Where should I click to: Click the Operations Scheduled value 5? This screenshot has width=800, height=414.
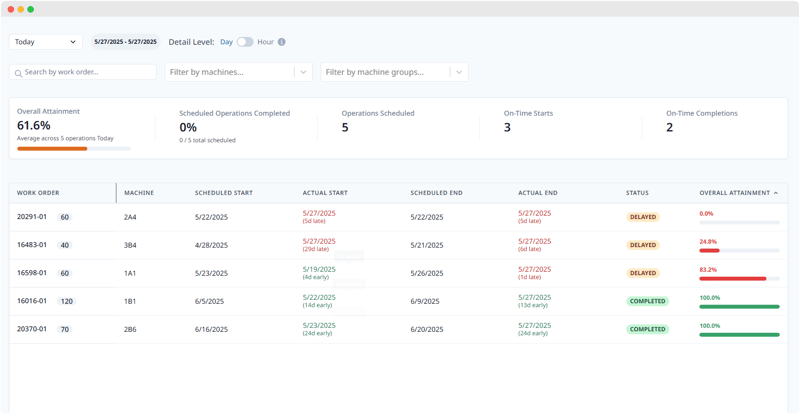coord(345,128)
